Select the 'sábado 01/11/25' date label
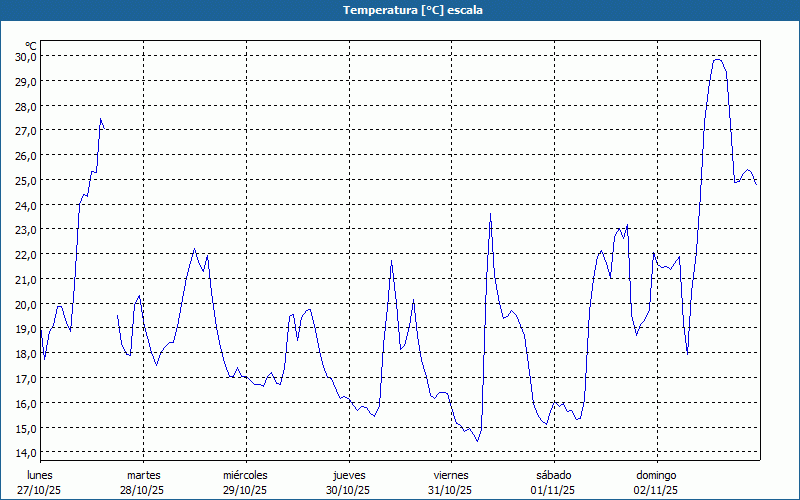This screenshot has width=800, height=500. tap(554, 483)
